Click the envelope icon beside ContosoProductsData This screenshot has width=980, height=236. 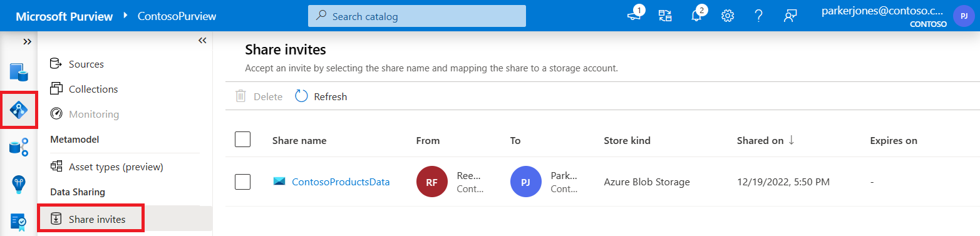279,182
